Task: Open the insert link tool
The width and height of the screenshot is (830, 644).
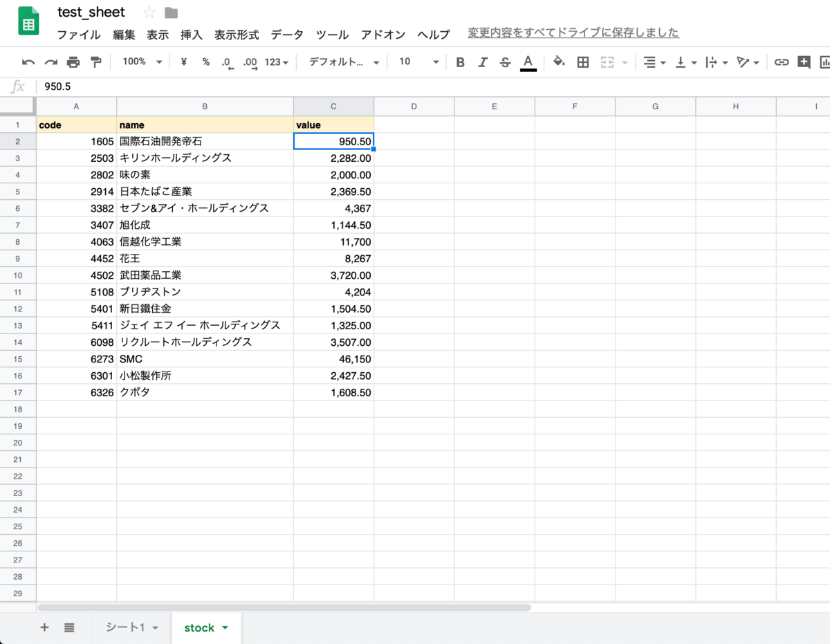Action: [782, 62]
